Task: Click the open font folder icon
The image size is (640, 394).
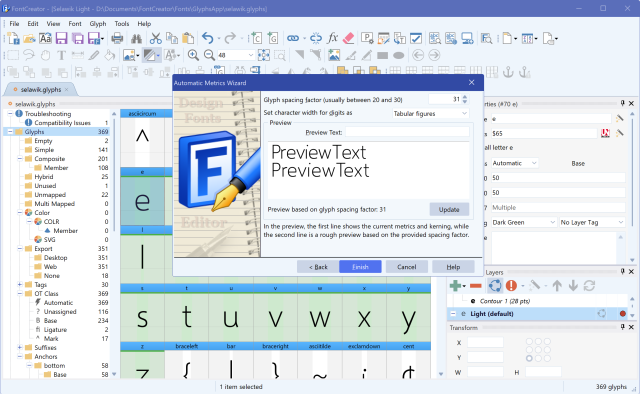Action: (29, 39)
